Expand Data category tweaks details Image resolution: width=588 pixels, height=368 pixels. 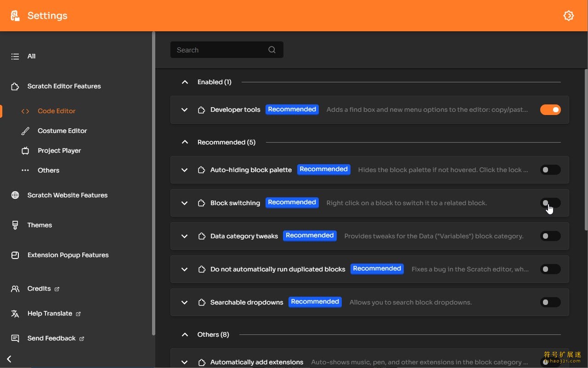click(x=185, y=236)
